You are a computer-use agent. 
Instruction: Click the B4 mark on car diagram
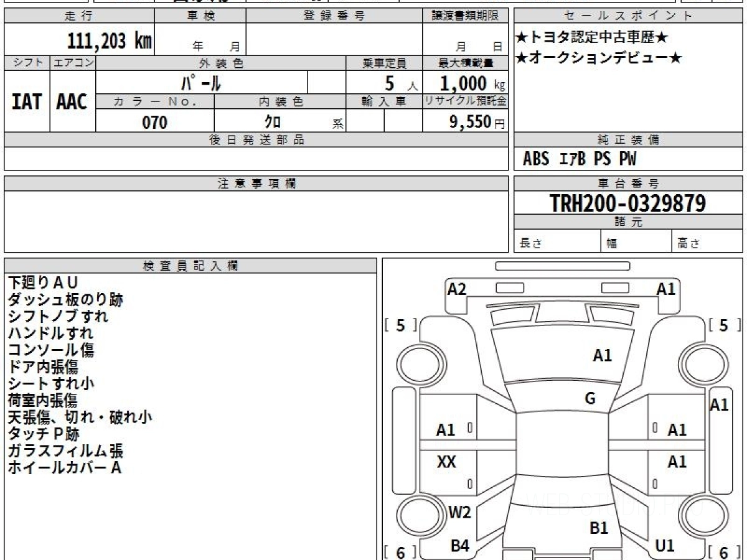pyautogui.click(x=460, y=546)
